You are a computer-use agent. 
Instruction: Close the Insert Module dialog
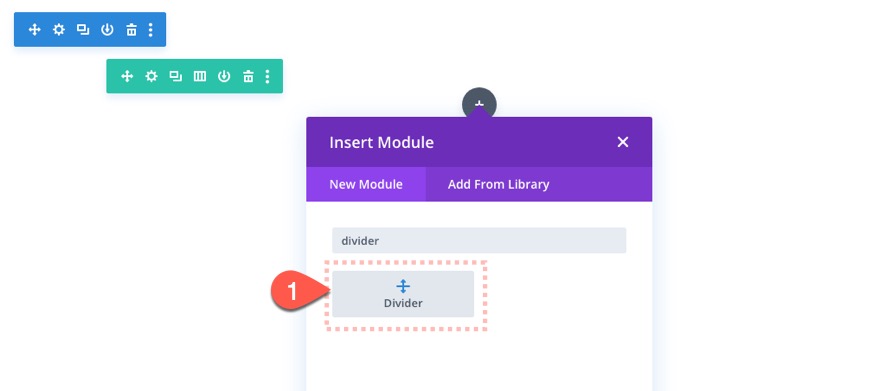coord(622,142)
